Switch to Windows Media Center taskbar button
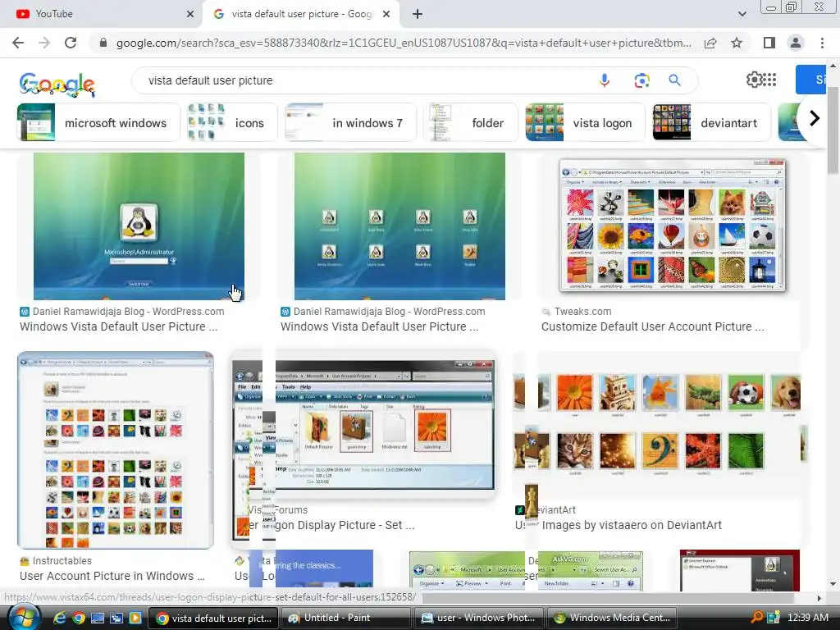 [x=612, y=618]
